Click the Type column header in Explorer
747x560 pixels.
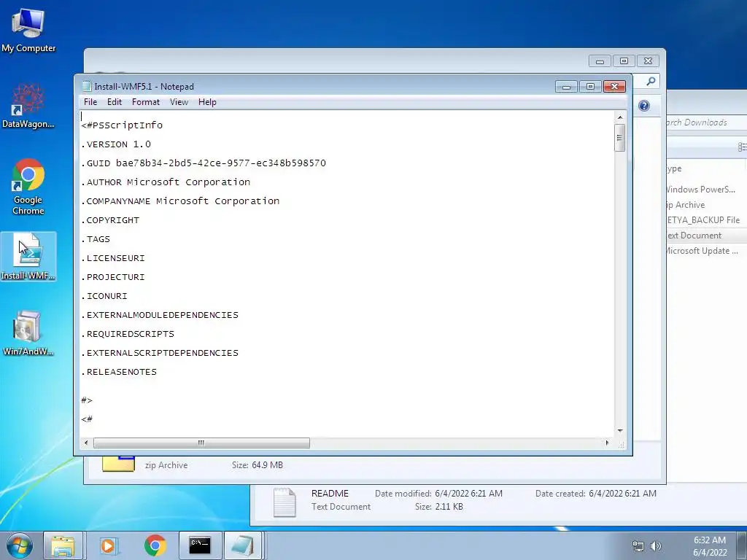pos(705,168)
